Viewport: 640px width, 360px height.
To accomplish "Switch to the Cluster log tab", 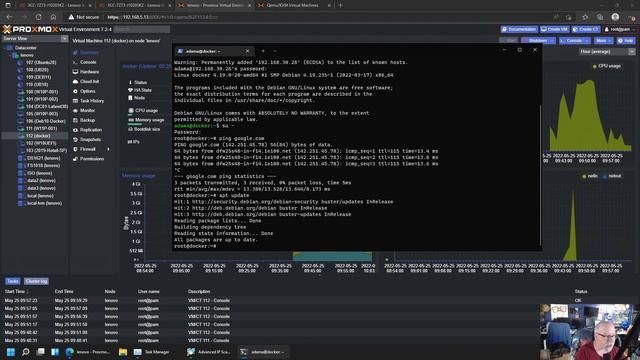I will 36,281.
